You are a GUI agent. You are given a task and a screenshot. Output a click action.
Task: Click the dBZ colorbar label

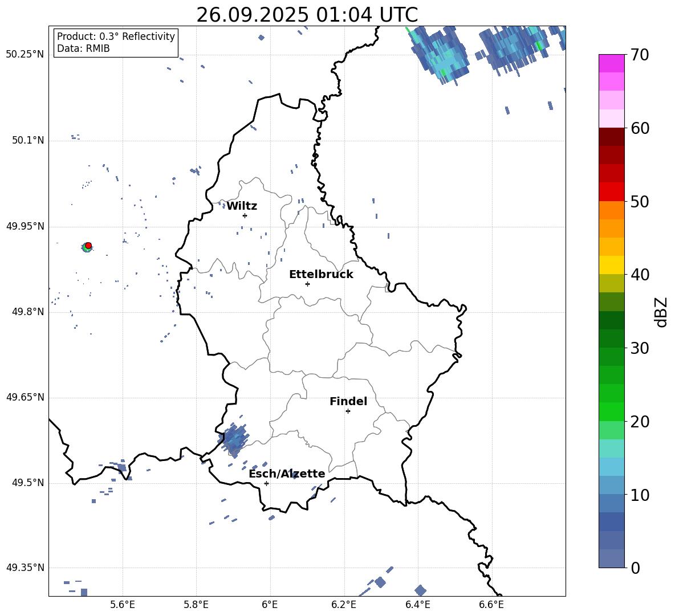click(x=661, y=312)
